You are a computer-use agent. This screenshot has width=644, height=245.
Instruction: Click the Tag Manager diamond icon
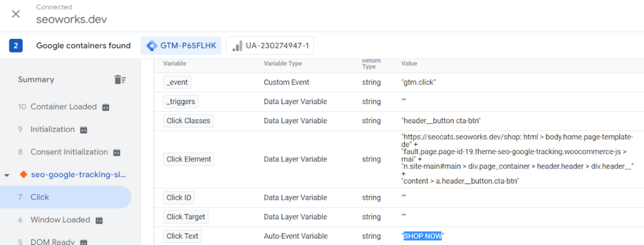(x=152, y=46)
